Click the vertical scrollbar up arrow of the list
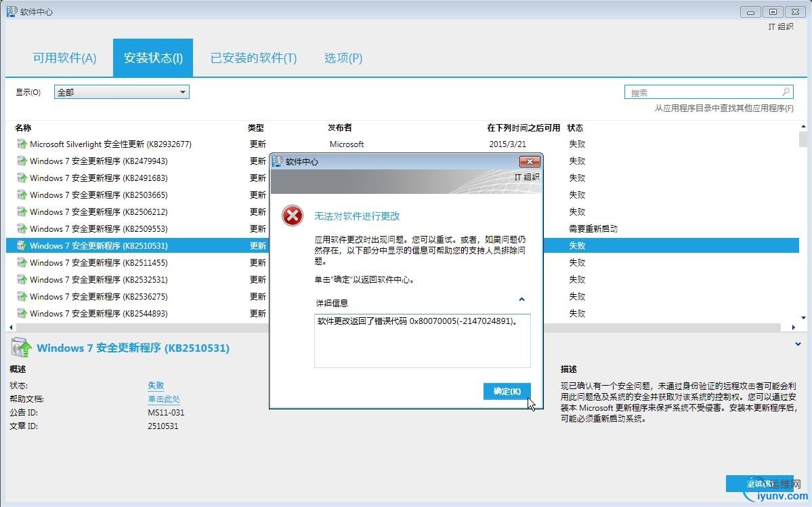The height and width of the screenshot is (507, 812). click(x=803, y=126)
